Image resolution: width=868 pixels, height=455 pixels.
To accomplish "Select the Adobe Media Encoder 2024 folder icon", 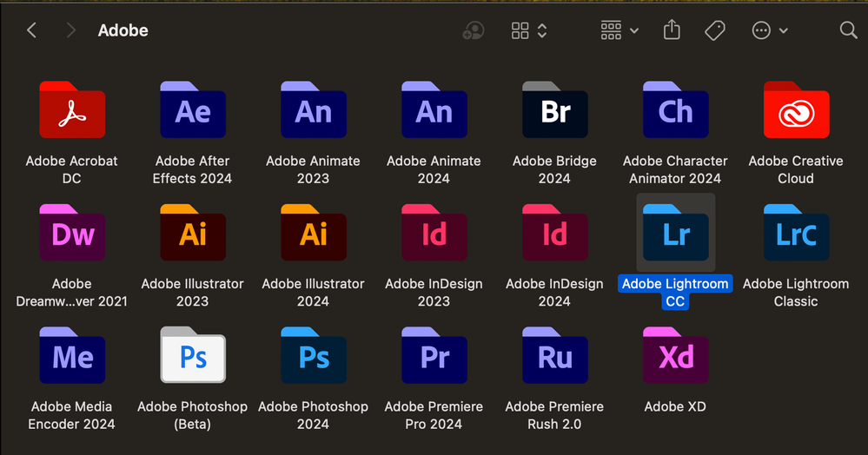I will click(x=72, y=355).
